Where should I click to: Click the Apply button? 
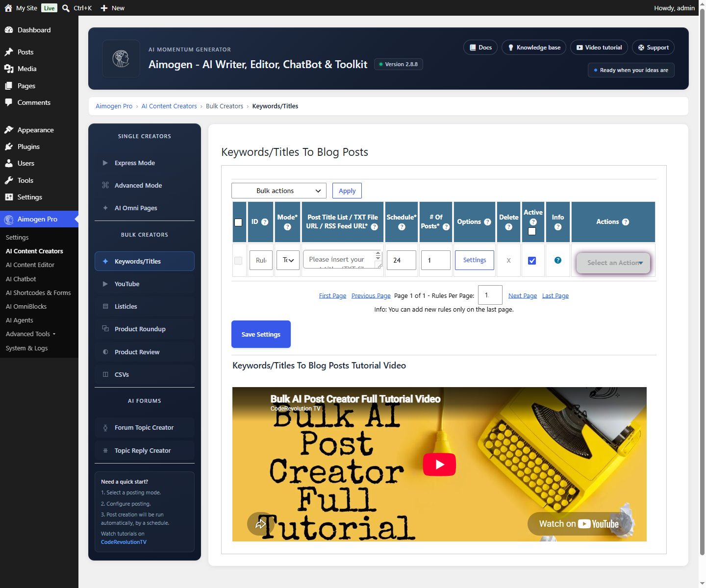point(347,191)
